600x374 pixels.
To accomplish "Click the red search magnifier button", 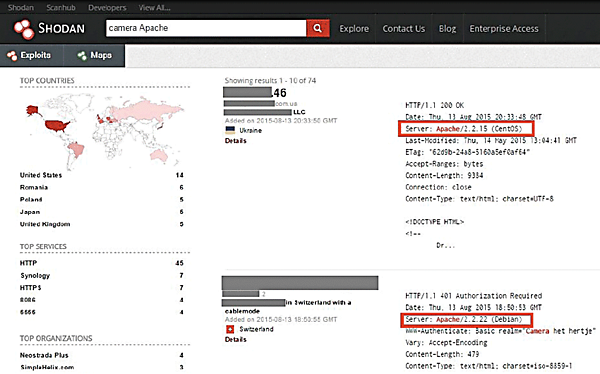I will click(x=318, y=28).
